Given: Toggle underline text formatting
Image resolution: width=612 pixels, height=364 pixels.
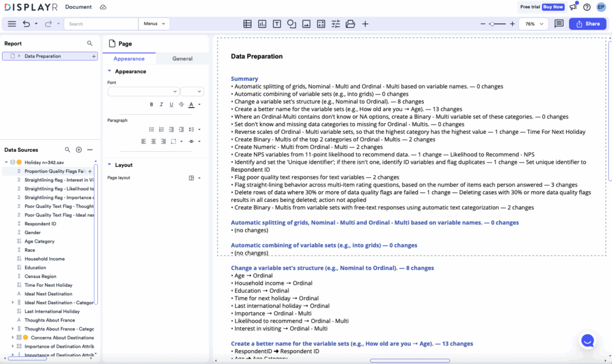Looking at the screenshot, I should [x=171, y=105].
